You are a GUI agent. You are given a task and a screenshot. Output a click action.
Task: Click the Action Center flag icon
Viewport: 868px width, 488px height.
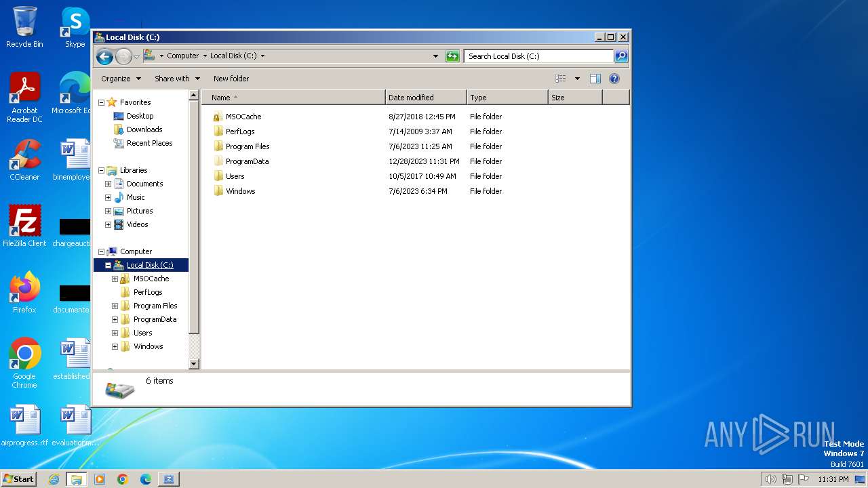click(803, 479)
